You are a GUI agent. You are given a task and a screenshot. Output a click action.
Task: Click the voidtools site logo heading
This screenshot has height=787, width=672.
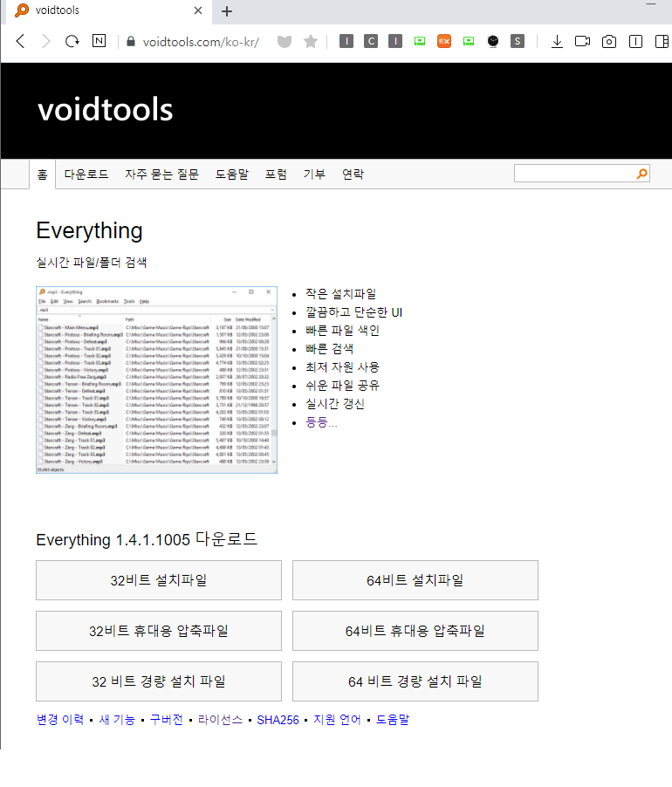pos(106,109)
